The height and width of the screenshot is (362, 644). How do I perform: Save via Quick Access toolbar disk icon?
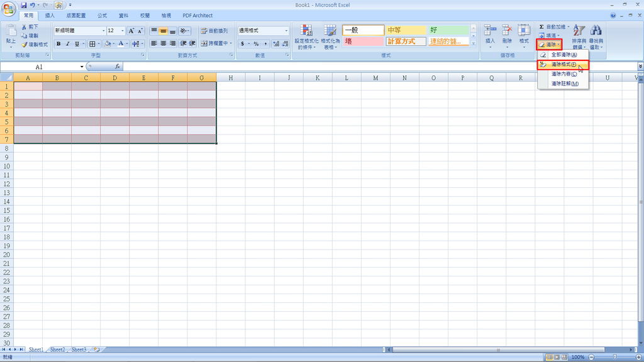pyautogui.click(x=23, y=5)
